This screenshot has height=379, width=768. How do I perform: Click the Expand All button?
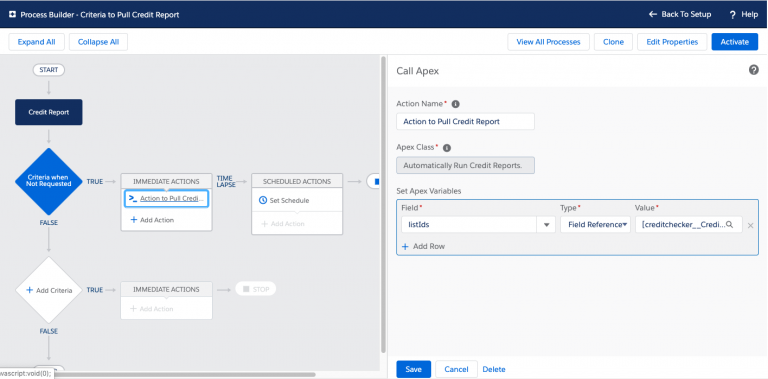(37, 42)
